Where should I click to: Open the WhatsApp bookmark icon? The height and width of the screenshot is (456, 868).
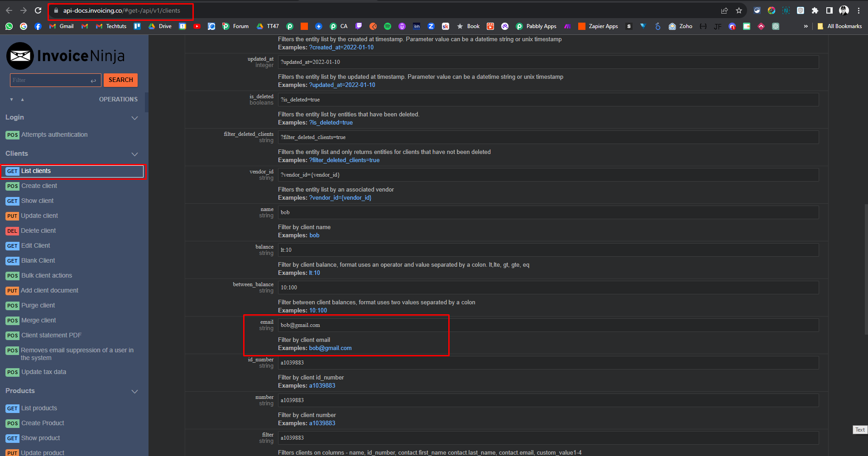coord(9,26)
